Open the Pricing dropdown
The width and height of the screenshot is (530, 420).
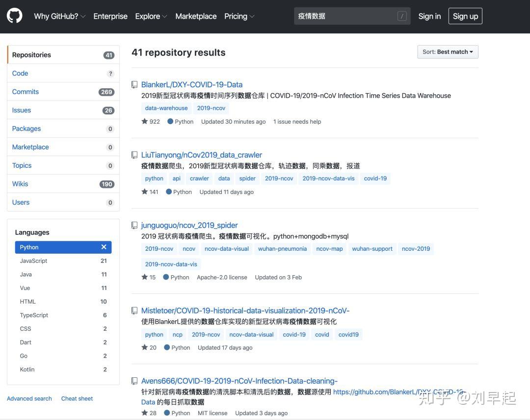pyautogui.click(x=239, y=16)
